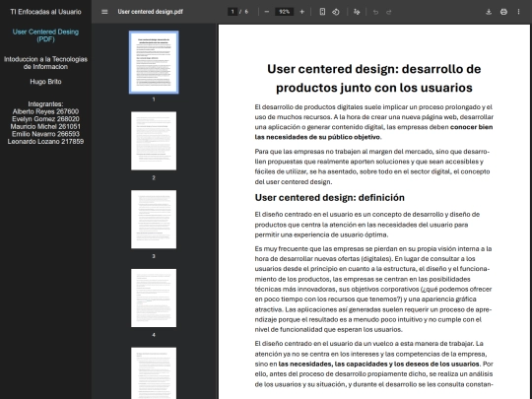The height and width of the screenshot is (399, 532).
Task: Click the Integrantes: label
Action: (45, 104)
